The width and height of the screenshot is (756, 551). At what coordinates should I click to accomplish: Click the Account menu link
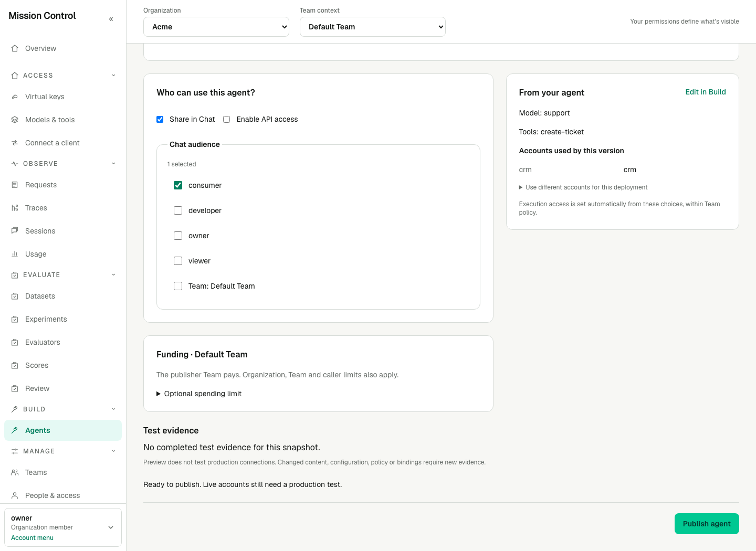[32, 538]
